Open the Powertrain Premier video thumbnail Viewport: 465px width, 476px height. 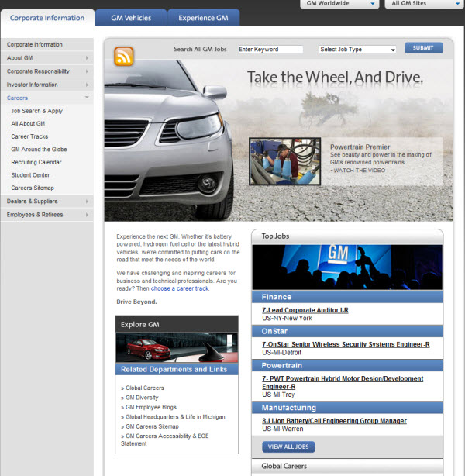coord(284,161)
